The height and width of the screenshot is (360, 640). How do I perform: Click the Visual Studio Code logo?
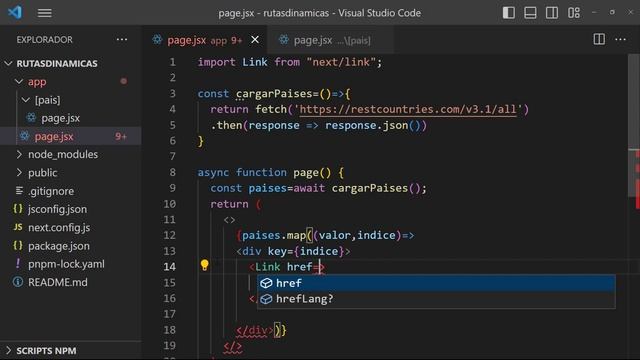coord(15,12)
